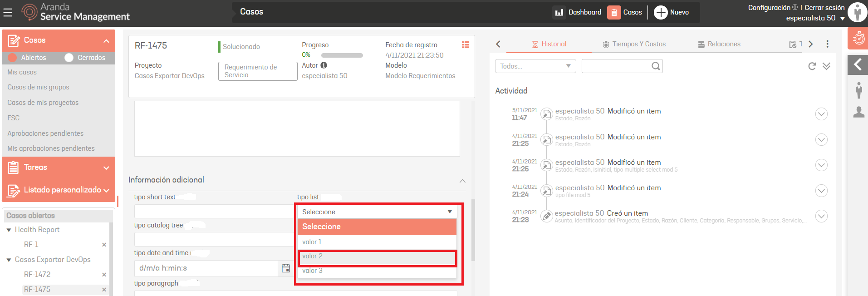Switch to Tiempos Y Costos tab

(x=634, y=44)
